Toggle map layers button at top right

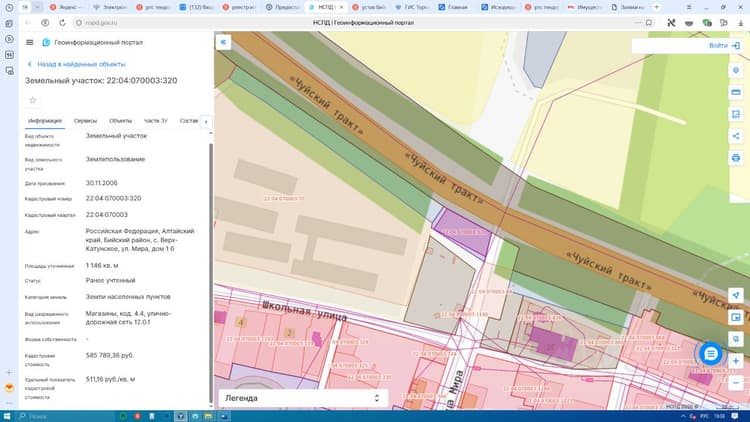(736, 70)
